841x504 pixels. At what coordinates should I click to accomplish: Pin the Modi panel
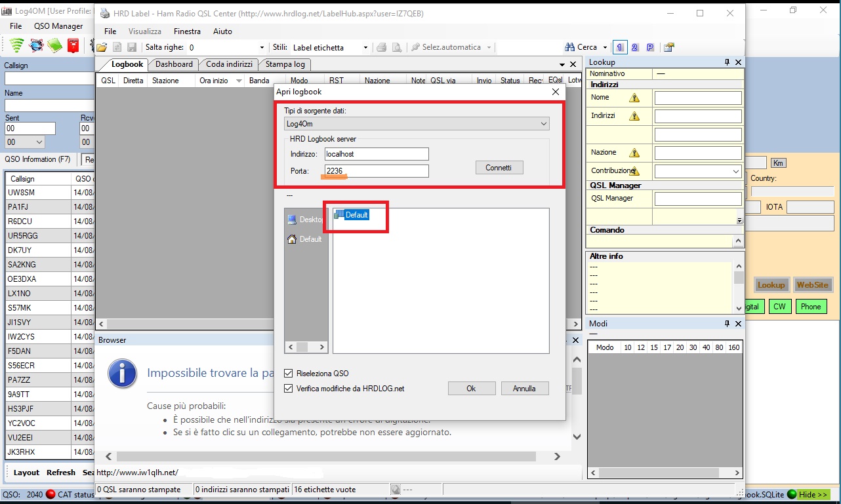[727, 324]
